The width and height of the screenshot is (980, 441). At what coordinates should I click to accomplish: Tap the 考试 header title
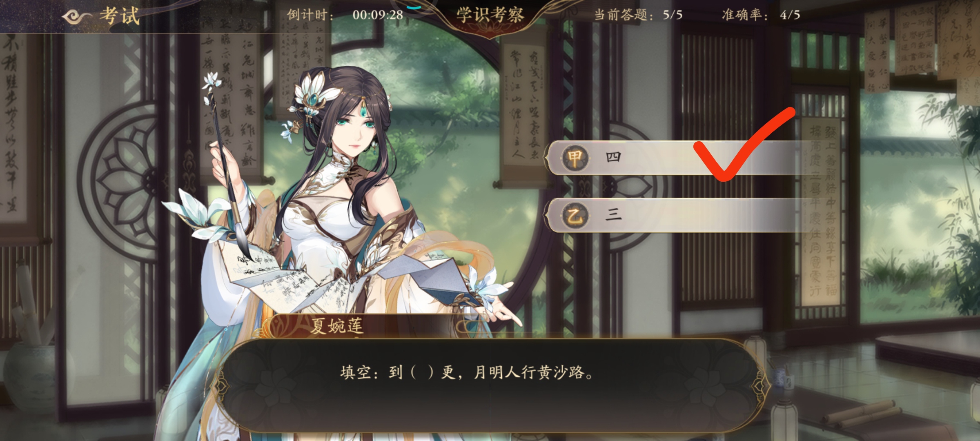pyautogui.click(x=120, y=16)
